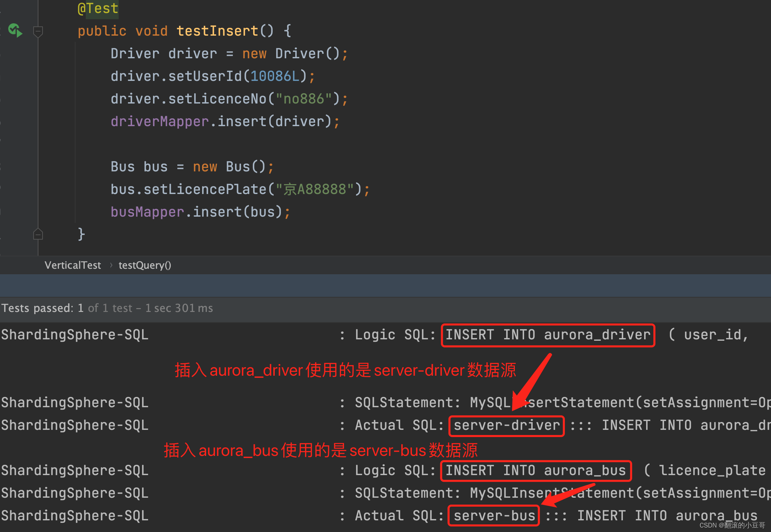Click the 10086L value in setUserId call
771x532 pixels.
point(275,76)
